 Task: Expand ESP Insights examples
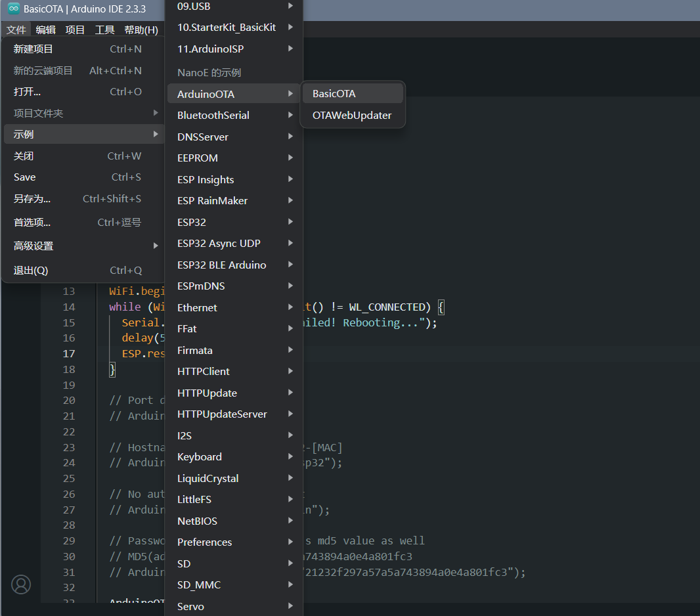(x=234, y=179)
